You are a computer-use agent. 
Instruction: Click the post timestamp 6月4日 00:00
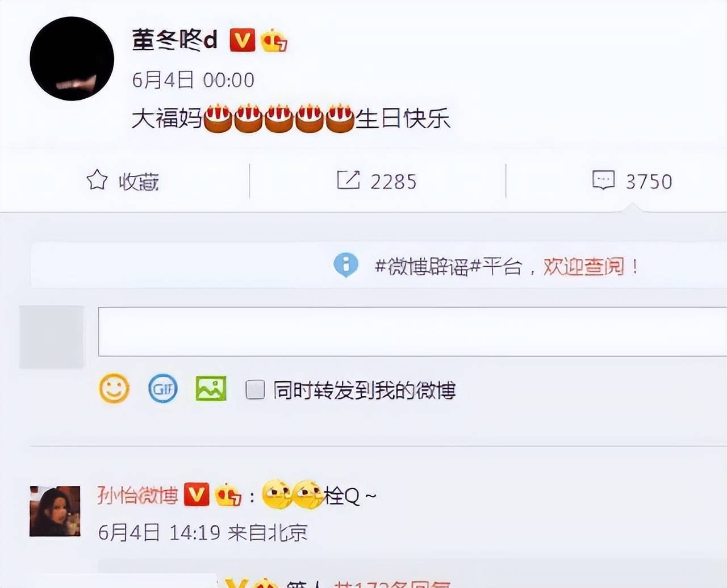193,80
